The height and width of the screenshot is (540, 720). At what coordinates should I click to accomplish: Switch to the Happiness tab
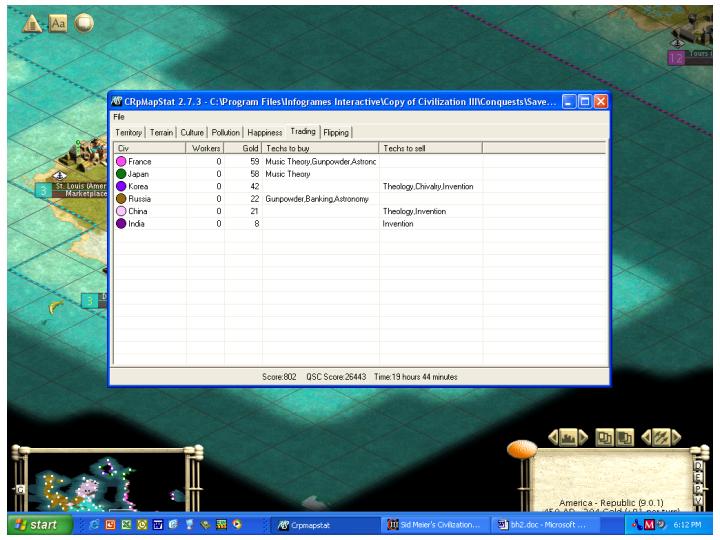point(264,133)
